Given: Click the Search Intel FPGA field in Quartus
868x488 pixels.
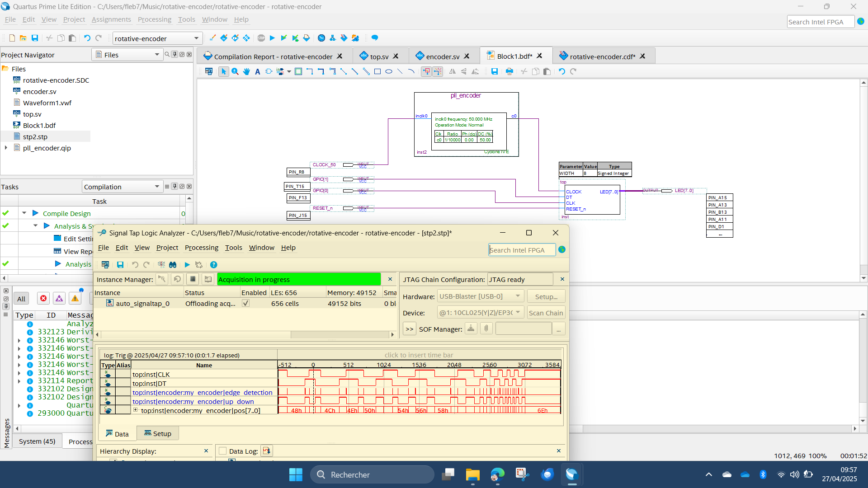Looking at the screenshot, I should (x=820, y=22).
